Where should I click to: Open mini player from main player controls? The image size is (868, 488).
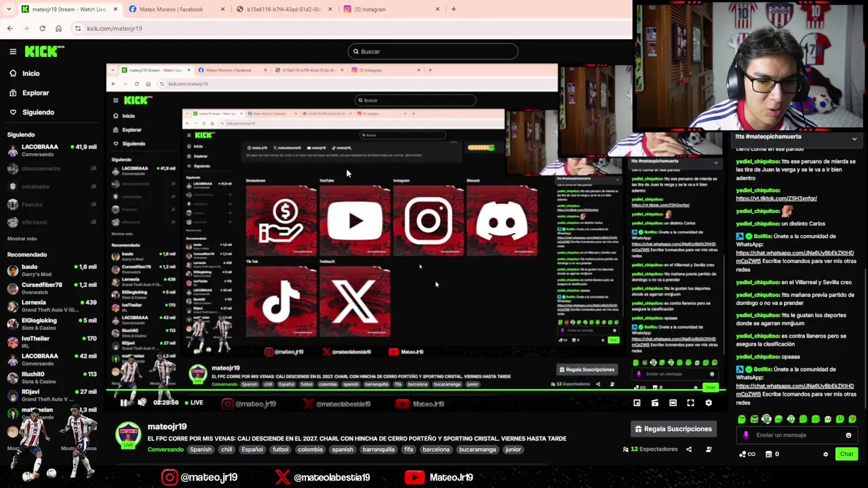tap(637, 403)
